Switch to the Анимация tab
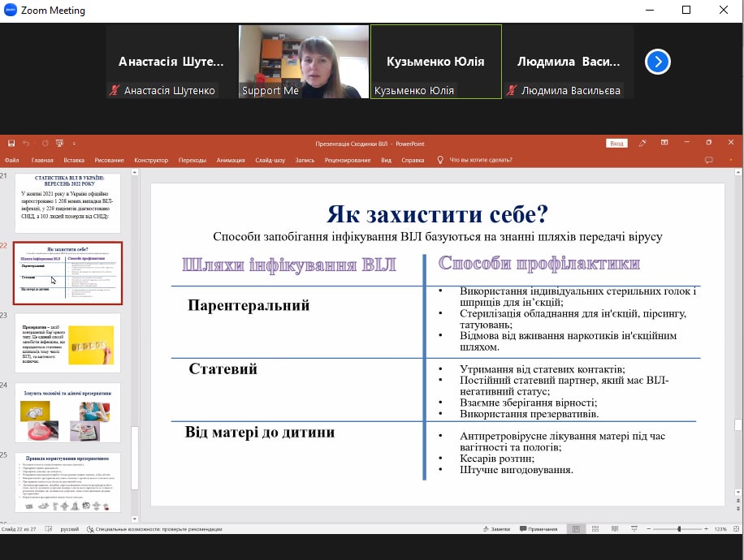The image size is (744, 560). pyautogui.click(x=230, y=160)
